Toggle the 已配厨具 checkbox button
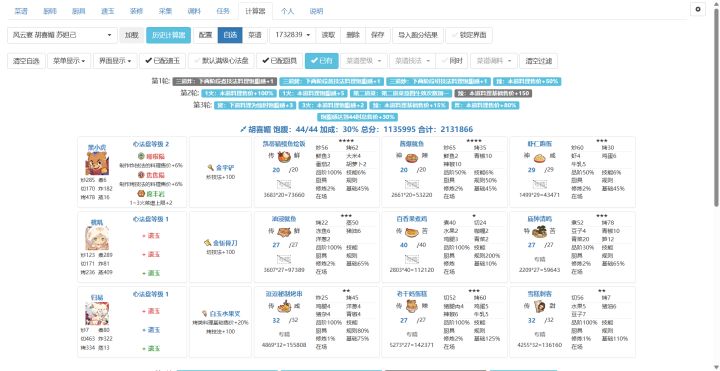720x371 pixels. [x=279, y=61]
